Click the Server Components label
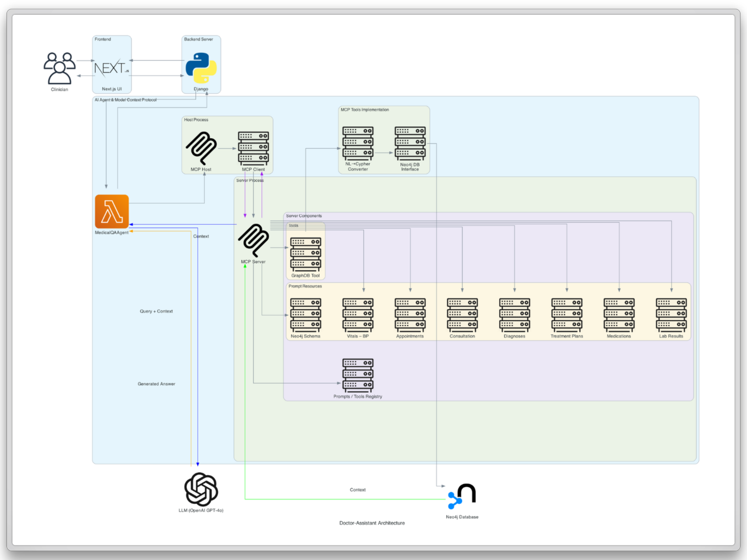 pos(304,216)
